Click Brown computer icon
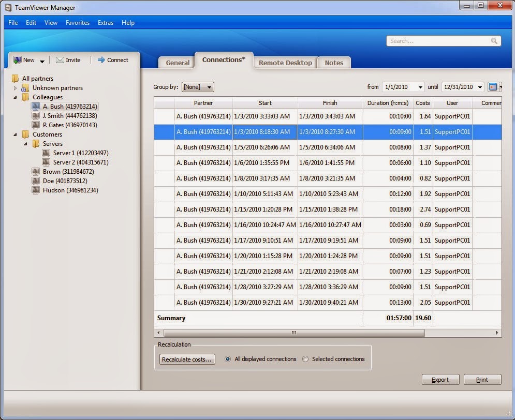 coord(36,172)
